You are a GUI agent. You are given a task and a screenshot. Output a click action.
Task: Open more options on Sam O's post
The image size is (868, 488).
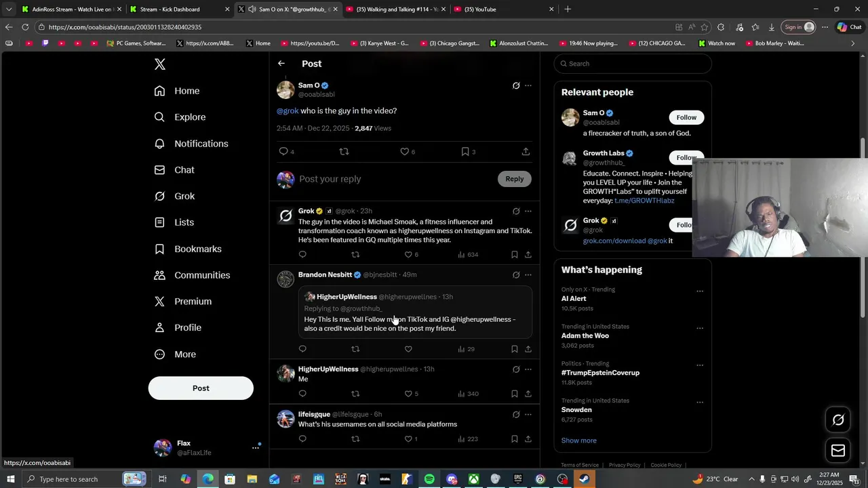click(528, 85)
